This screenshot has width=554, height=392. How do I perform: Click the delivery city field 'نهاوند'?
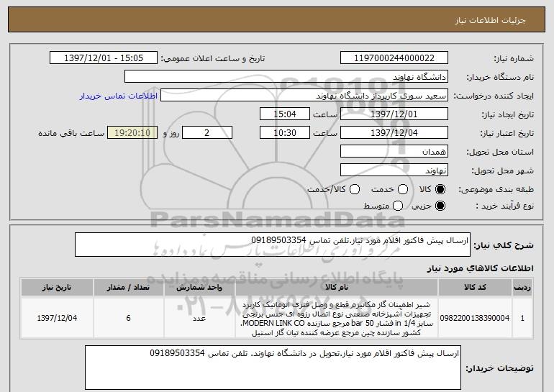pyautogui.click(x=394, y=170)
